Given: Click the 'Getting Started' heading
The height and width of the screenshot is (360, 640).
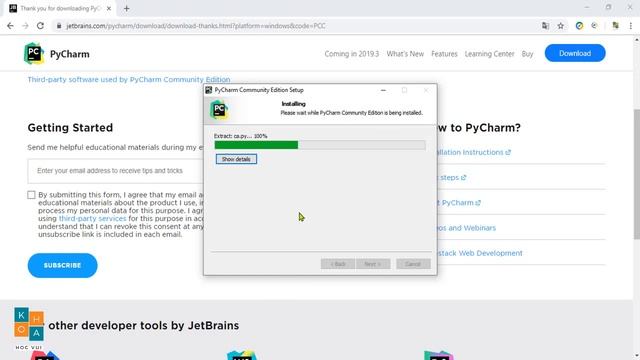Looking at the screenshot, I should (70, 128).
